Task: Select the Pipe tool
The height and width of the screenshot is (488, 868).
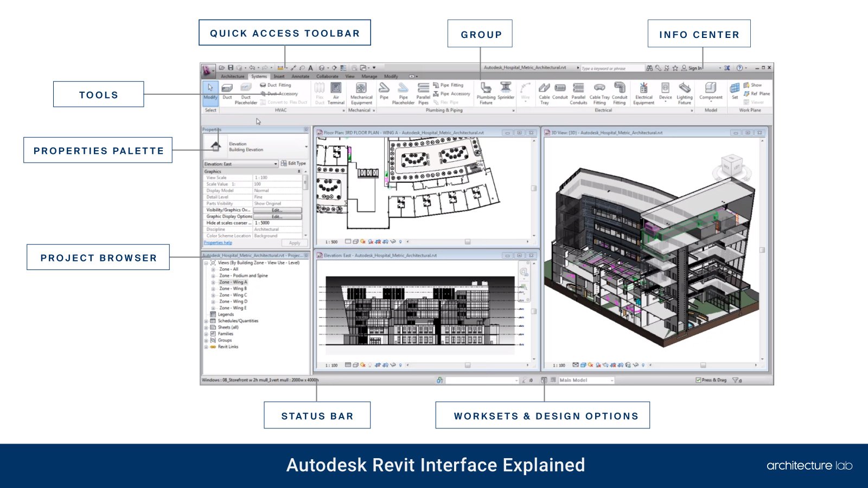Action: pyautogui.click(x=384, y=91)
